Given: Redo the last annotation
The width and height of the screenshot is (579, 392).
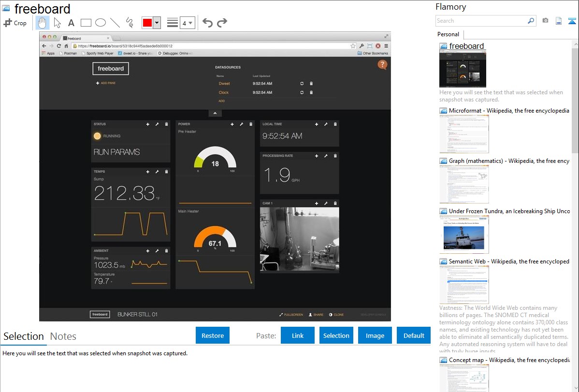Looking at the screenshot, I should click(222, 23).
